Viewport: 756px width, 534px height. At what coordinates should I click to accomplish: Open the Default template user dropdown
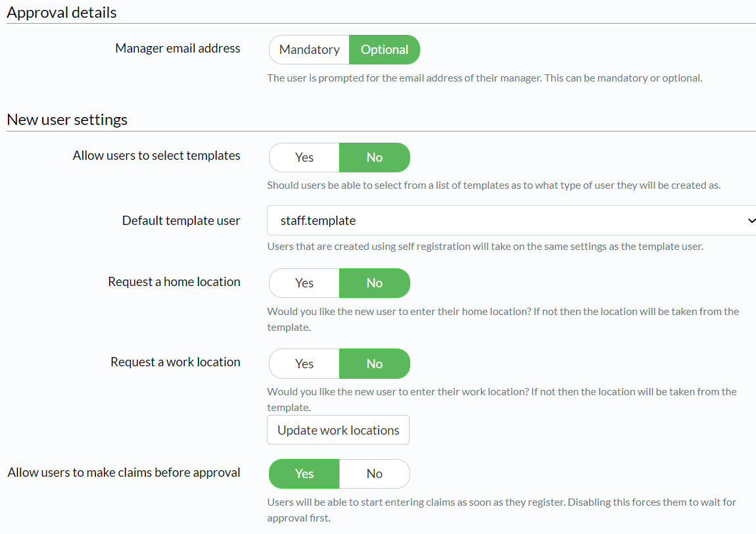[x=511, y=220]
